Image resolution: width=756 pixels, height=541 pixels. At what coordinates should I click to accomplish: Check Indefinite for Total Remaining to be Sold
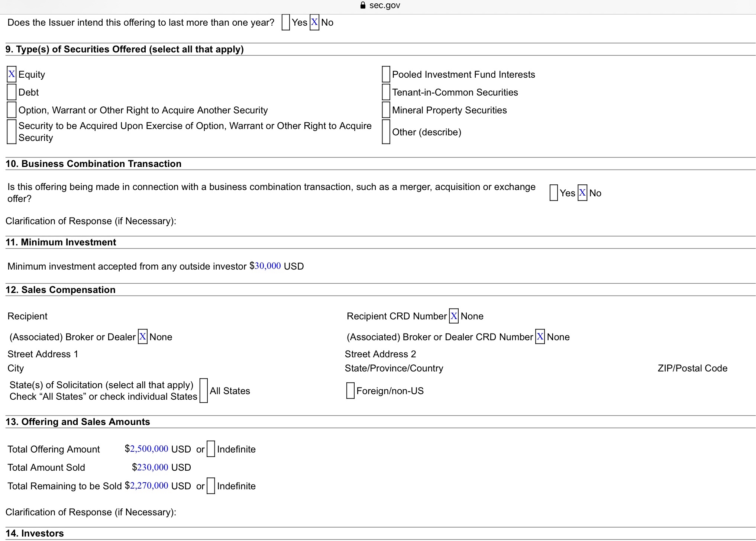pos(211,486)
